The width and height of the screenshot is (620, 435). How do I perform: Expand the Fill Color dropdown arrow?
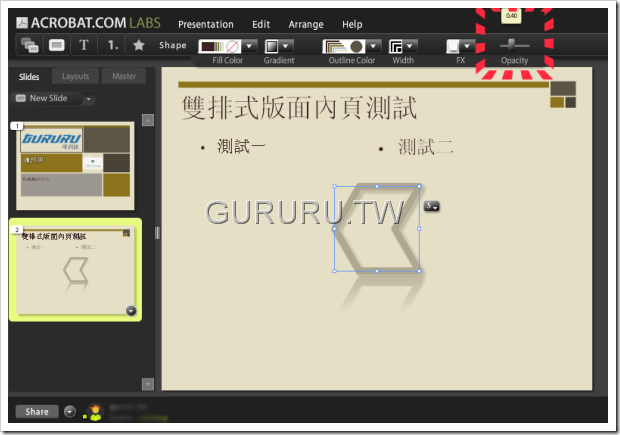coord(249,46)
